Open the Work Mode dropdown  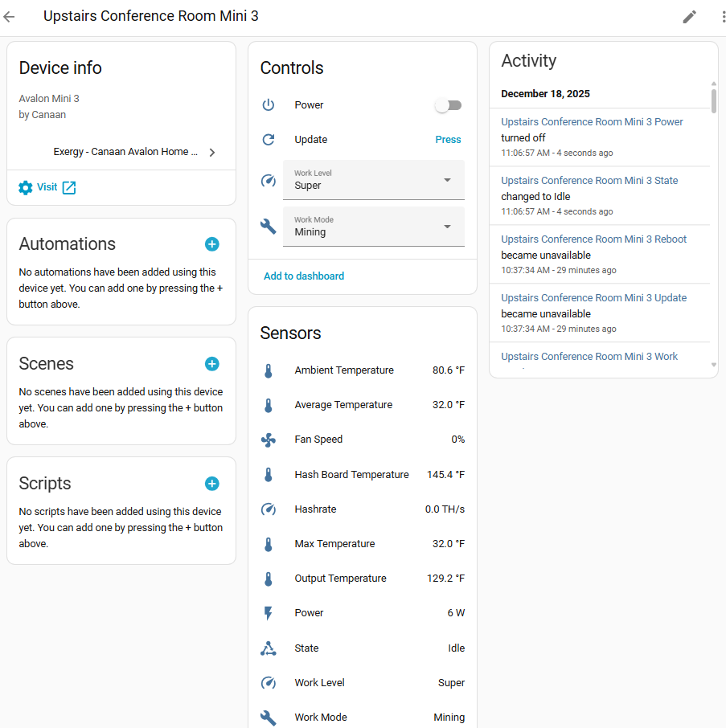coord(373,226)
